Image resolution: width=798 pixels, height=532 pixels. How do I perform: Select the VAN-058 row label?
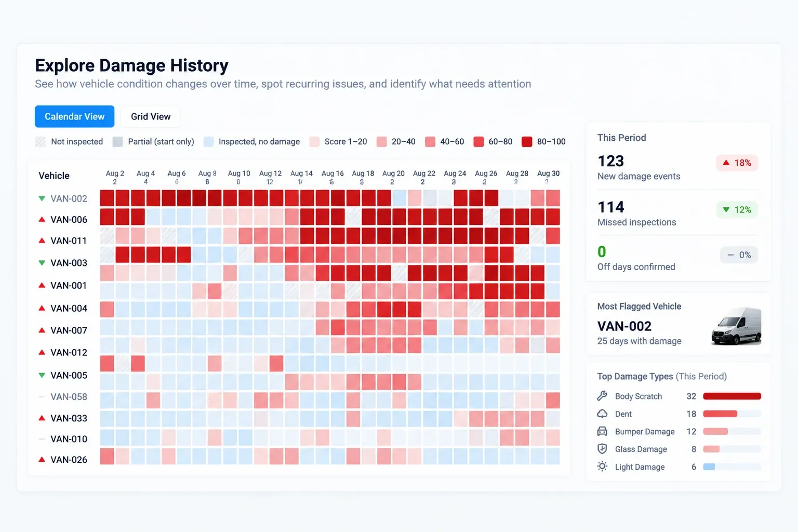click(x=69, y=397)
